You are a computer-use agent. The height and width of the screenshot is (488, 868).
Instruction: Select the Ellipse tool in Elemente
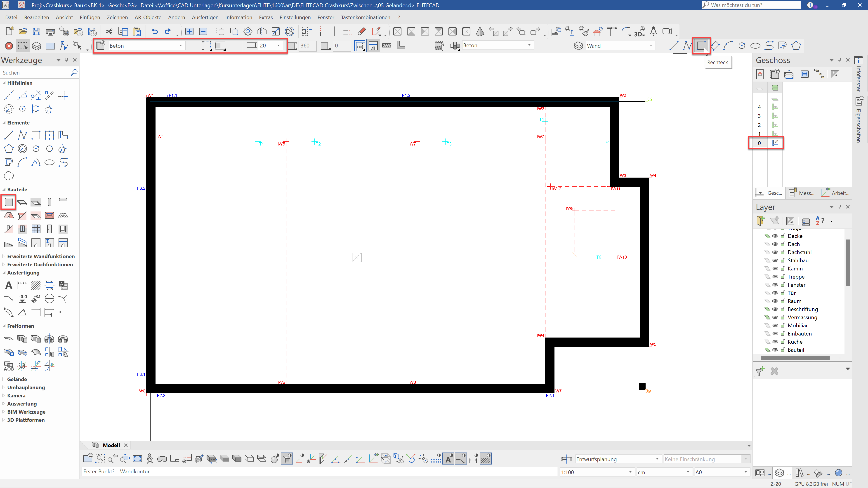(x=50, y=162)
